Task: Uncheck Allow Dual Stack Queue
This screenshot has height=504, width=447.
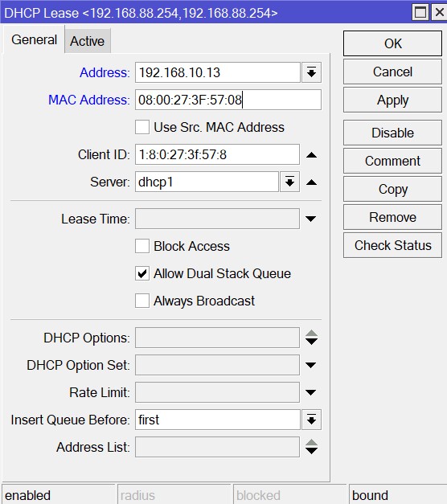Action: point(142,273)
